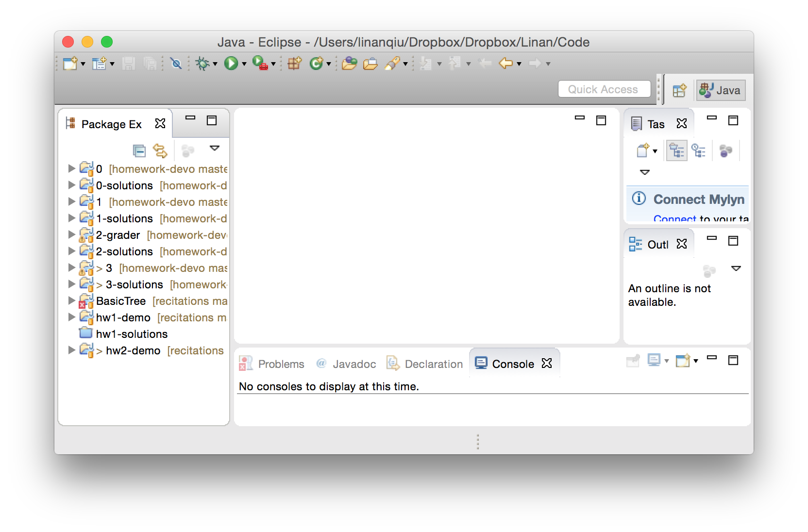Close the Package Explorer view
The image size is (808, 532).
pos(160,124)
